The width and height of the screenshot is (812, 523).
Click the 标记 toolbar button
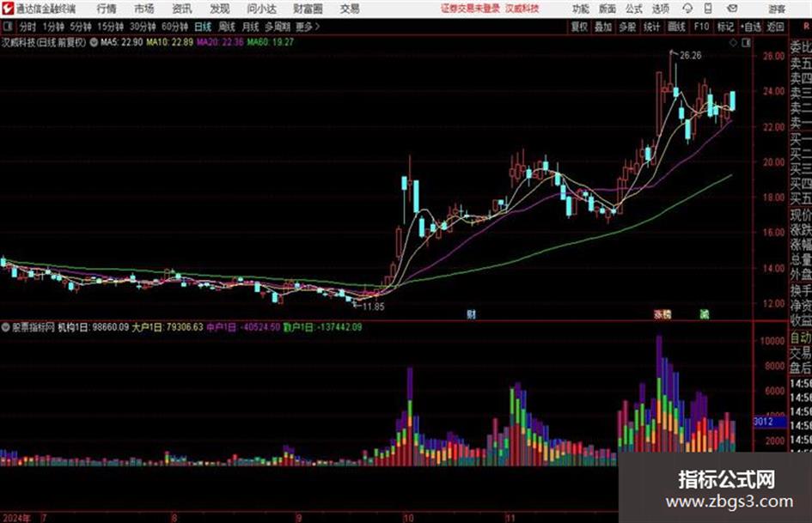pos(725,27)
